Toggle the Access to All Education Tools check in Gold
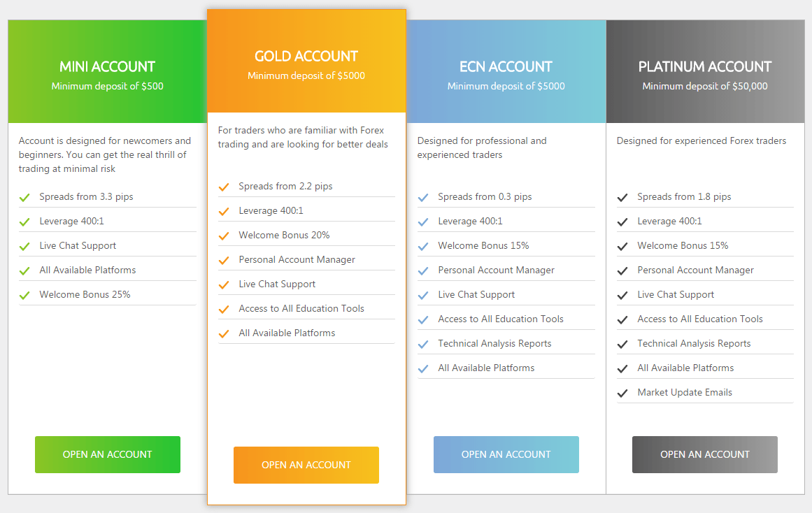Image resolution: width=812 pixels, height=513 pixels. coord(223,308)
